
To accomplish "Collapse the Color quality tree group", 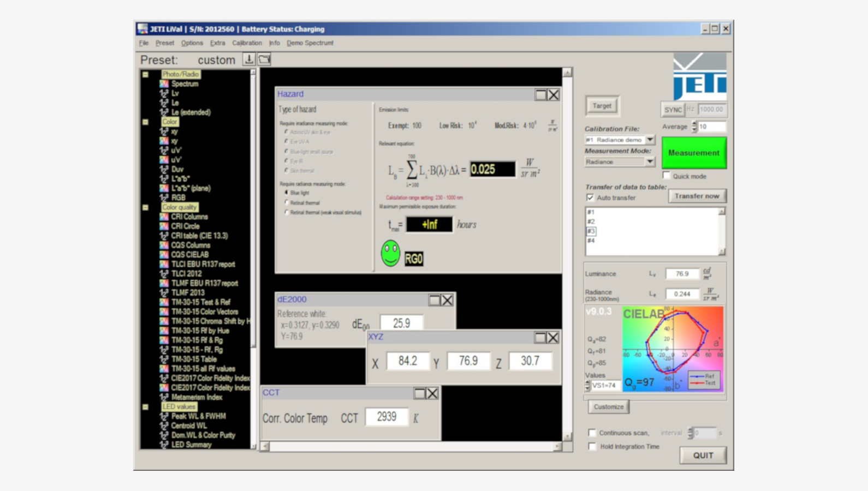I will point(146,207).
